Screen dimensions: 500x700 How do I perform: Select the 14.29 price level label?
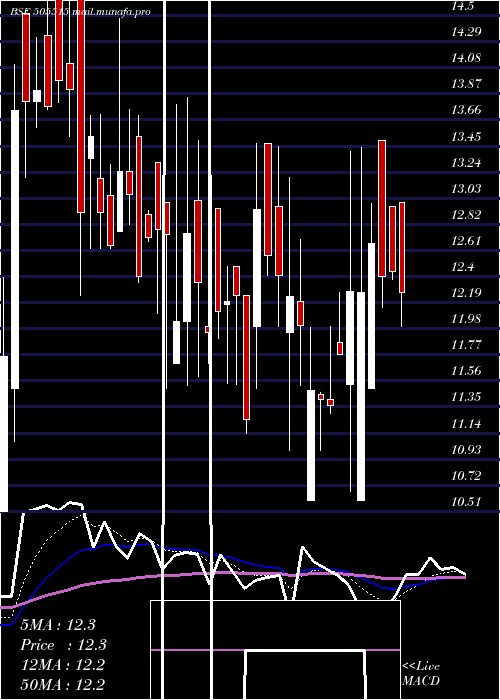(x=467, y=32)
